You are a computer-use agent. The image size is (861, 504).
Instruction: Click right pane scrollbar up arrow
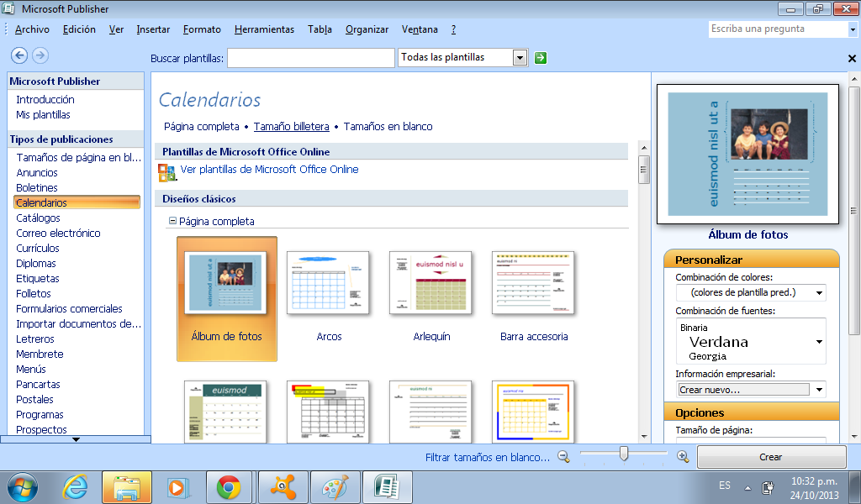click(854, 79)
